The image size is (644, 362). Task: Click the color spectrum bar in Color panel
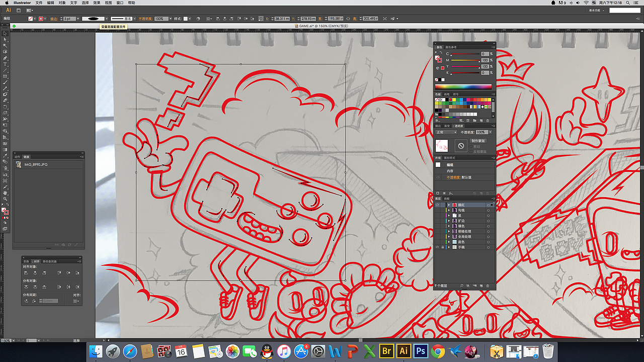click(463, 87)
